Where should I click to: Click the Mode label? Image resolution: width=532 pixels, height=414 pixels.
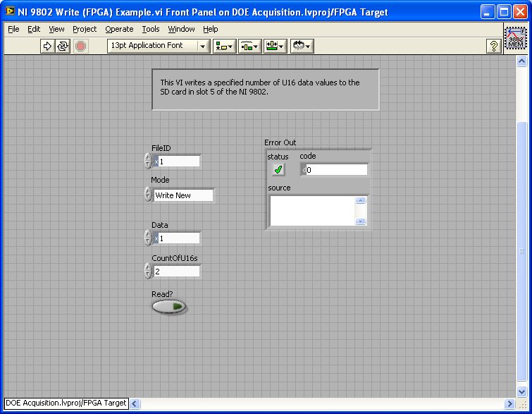[x=160, y=180]
